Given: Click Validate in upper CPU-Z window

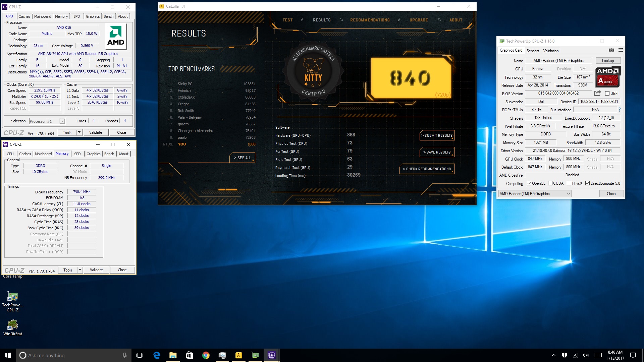Looking at the screenshot, I should pos(96,132).
